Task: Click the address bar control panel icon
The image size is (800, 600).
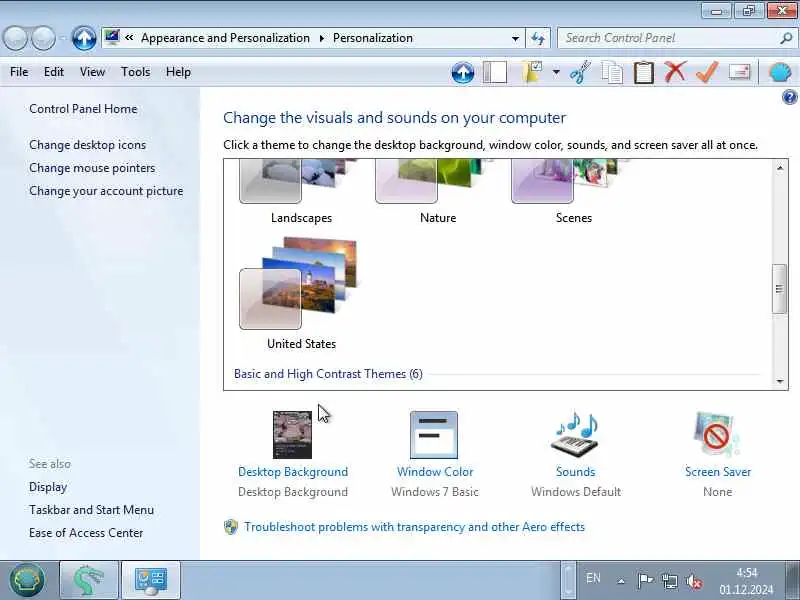Action: coord(112,37)
